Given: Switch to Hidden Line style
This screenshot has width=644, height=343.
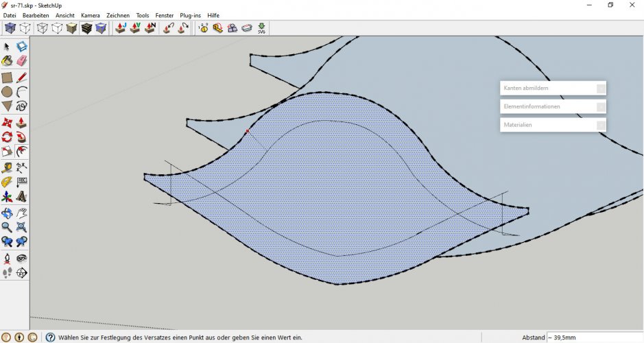Looking at the screenshot, I should pos(57,28).
